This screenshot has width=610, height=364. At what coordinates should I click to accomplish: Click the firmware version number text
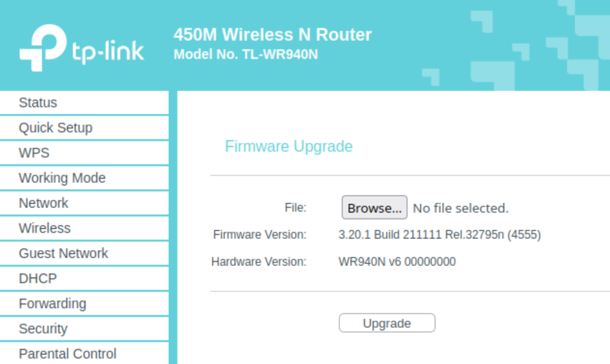point(439,235)
